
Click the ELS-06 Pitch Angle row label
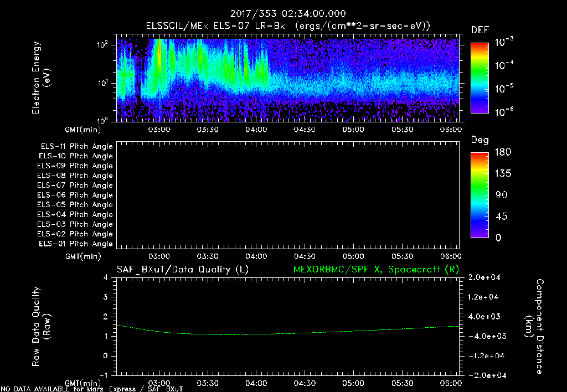coord(75,195)
